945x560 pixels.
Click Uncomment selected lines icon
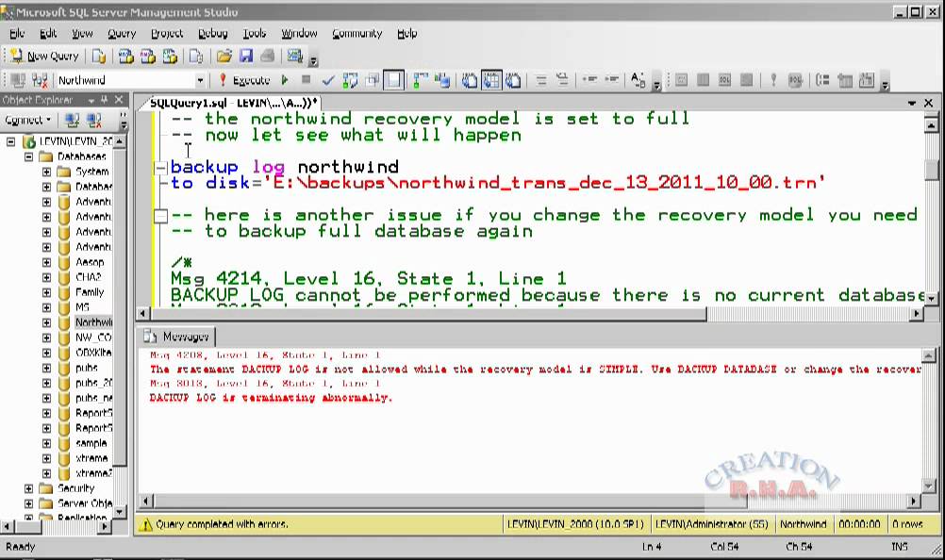tap(562, 80)
